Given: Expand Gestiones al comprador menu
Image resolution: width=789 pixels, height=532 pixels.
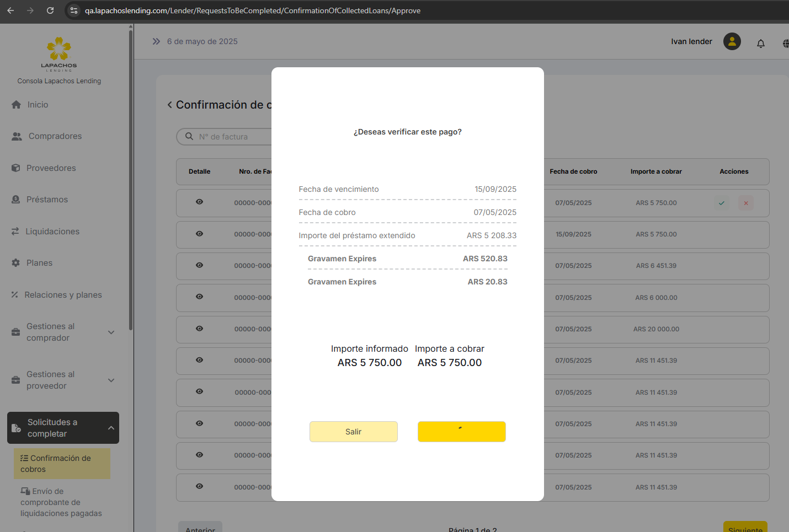Looking at the screenshot, I should (x=111, y=332).
